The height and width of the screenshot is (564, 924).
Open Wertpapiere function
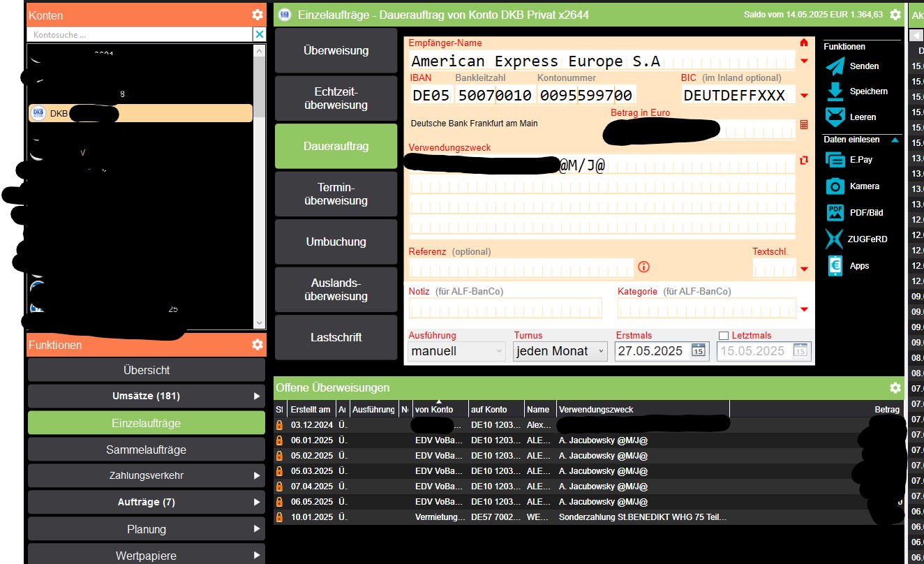coord(147,555)
